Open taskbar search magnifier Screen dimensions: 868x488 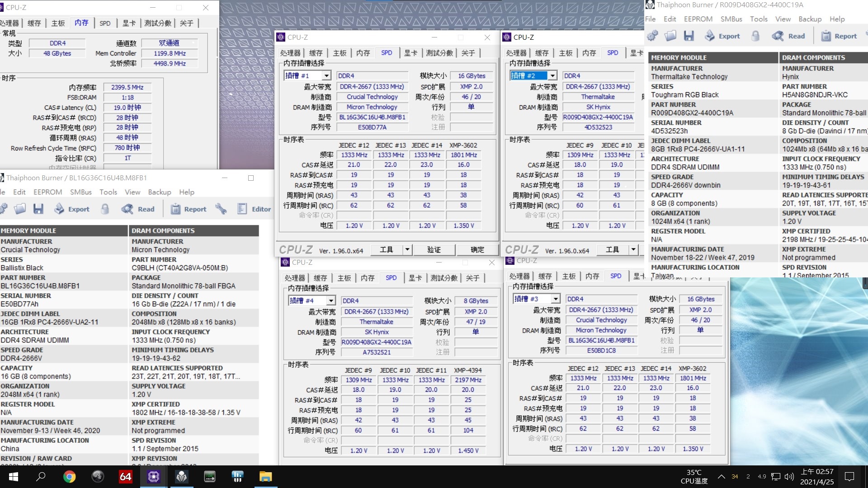41,477
